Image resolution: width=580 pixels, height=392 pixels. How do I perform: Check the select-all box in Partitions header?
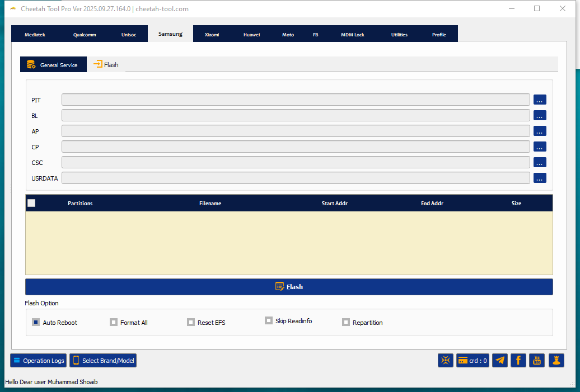click(31, 202)
